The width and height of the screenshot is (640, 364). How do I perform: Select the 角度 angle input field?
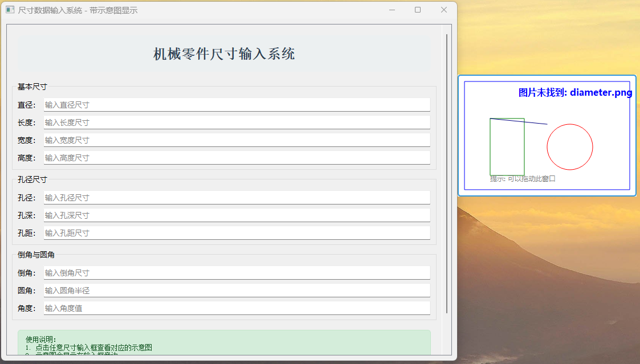pos(236,308)
